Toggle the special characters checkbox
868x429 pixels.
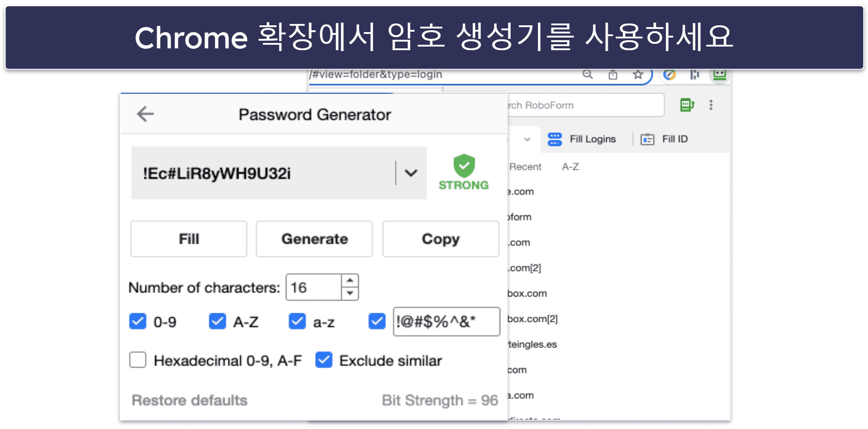(x=377, y=321)
